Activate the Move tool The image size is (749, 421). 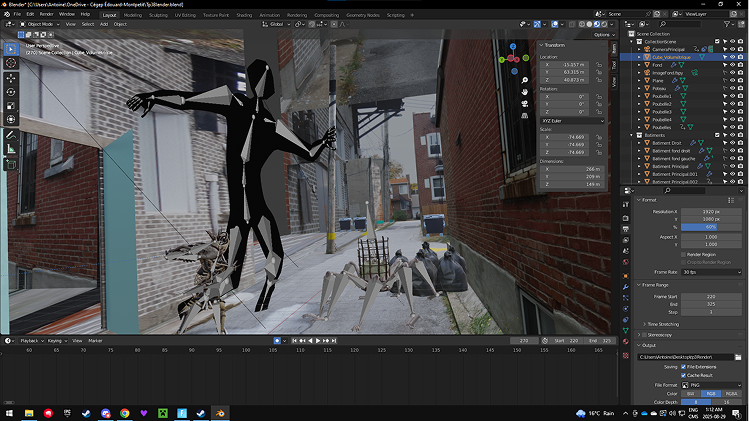click(11, 77)
